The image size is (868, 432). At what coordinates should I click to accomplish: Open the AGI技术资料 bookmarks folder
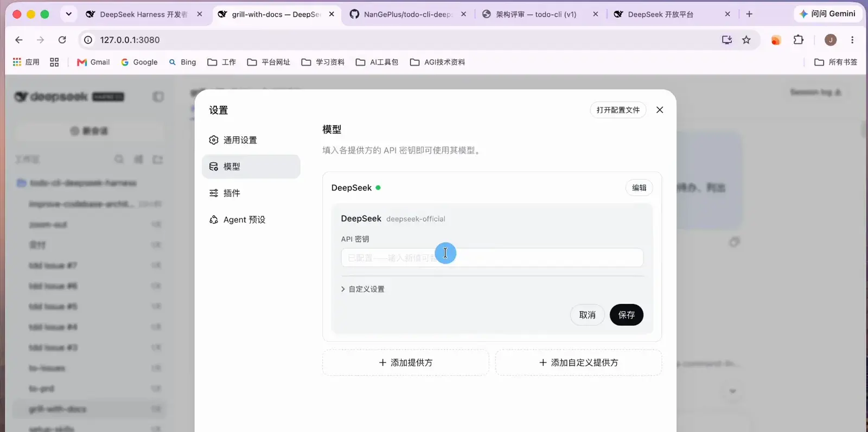pyautogui.click(x=437, y=62)
